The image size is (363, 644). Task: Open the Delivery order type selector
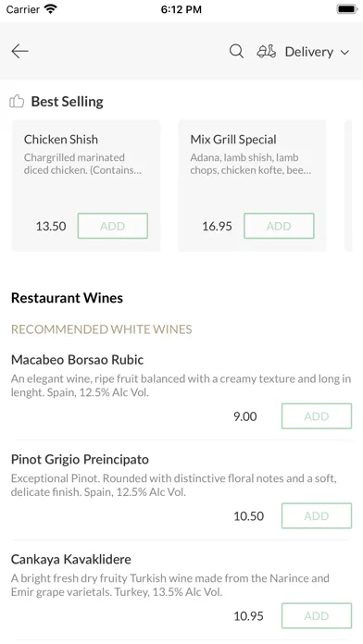[x=304, y=52]
